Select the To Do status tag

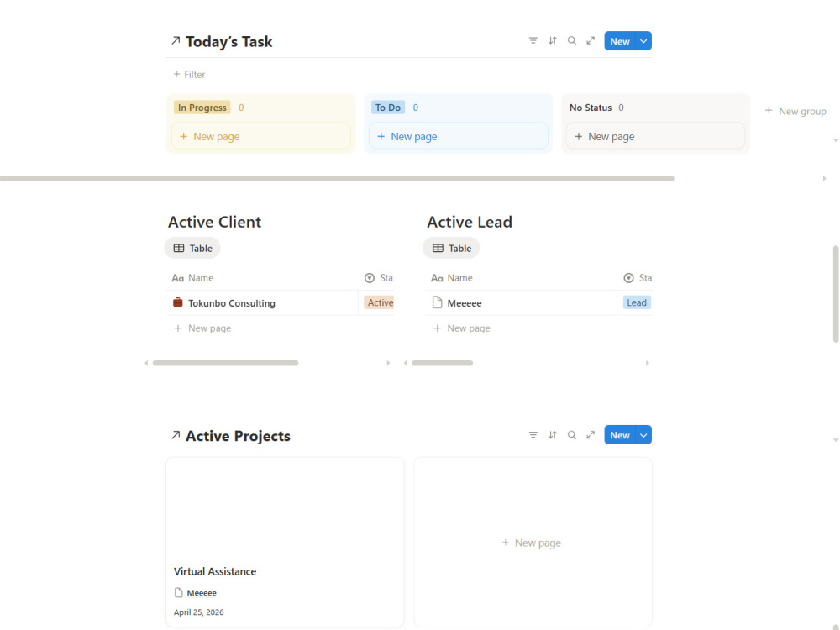click(388, 108)
